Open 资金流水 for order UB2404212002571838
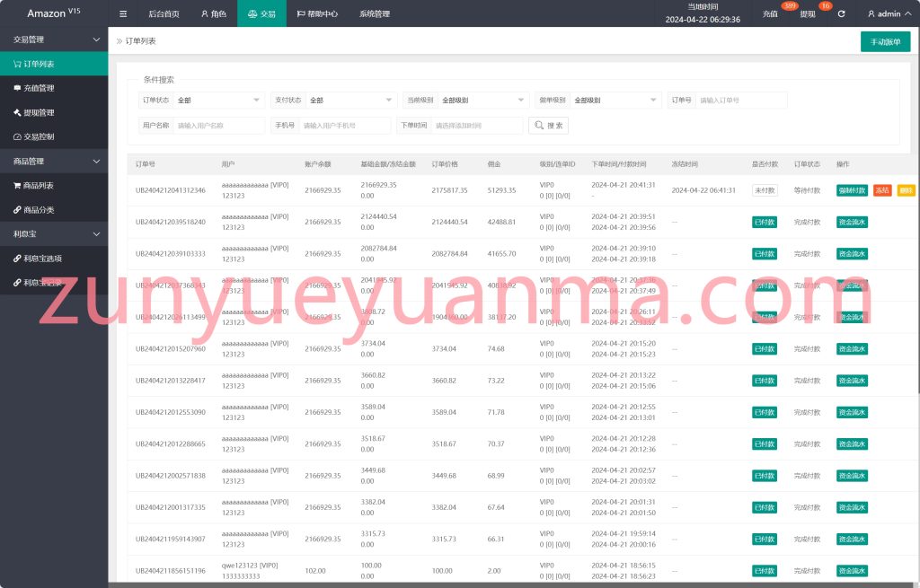Screen dimensions: 920x588 click(x=852, y=476)
